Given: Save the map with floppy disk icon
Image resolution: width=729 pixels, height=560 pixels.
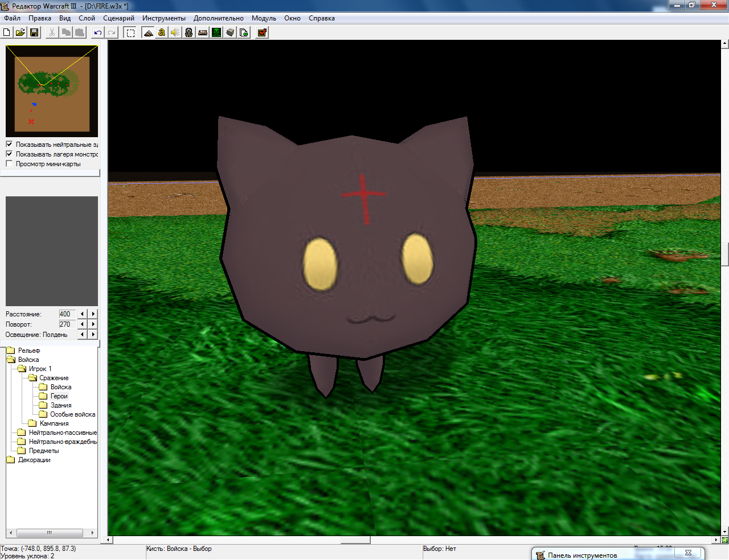Looking at the screenshot, I should point(34,32).
